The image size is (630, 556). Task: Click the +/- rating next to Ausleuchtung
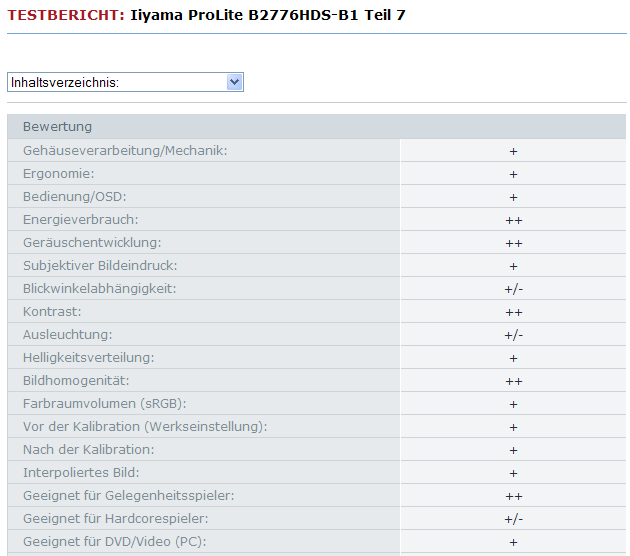pos(513,335)
